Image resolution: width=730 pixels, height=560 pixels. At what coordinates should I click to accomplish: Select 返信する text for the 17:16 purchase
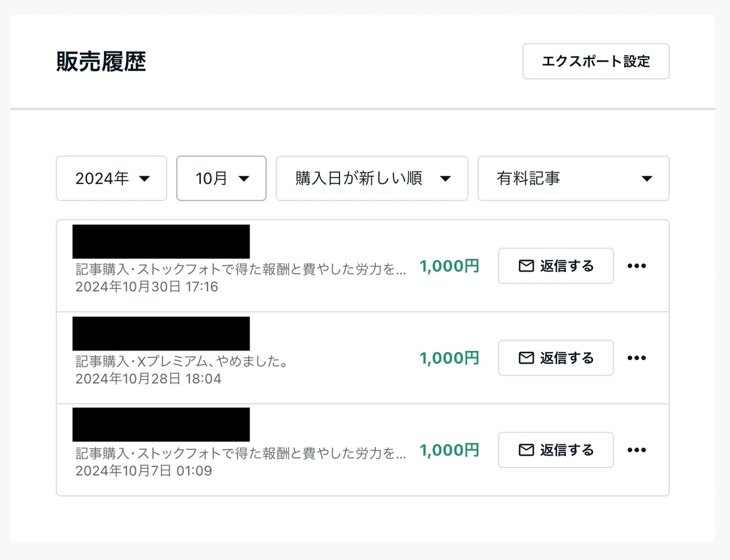click(x=567, y=266)
